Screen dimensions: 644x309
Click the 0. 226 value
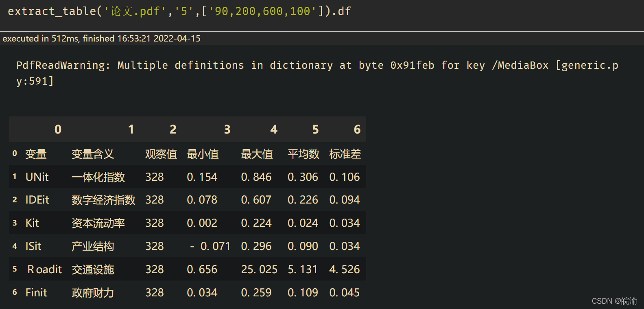coord(303,199)
